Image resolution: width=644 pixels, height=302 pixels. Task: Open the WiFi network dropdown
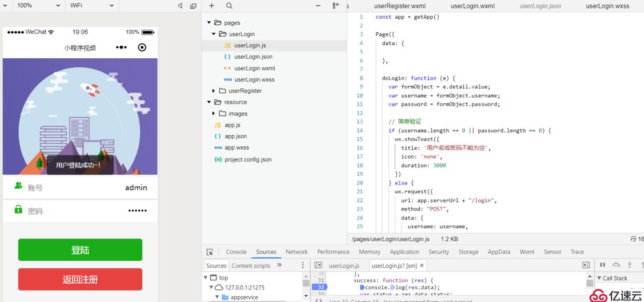(92, 5)
